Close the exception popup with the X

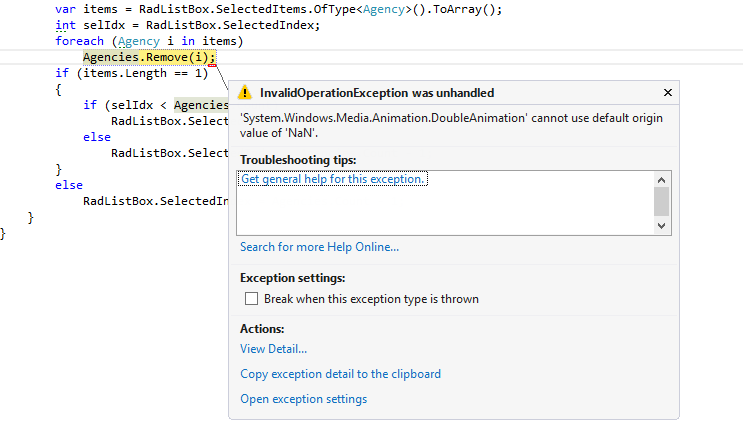point(668,92)
